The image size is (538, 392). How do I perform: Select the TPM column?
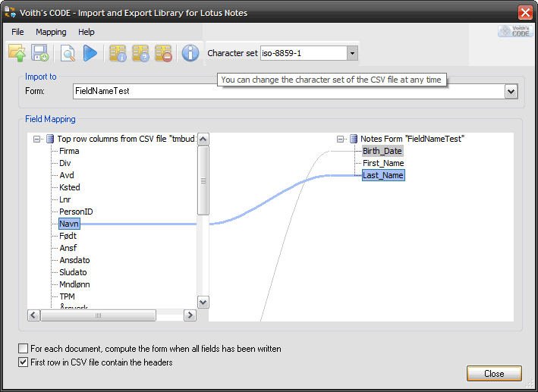click(67, 296)
